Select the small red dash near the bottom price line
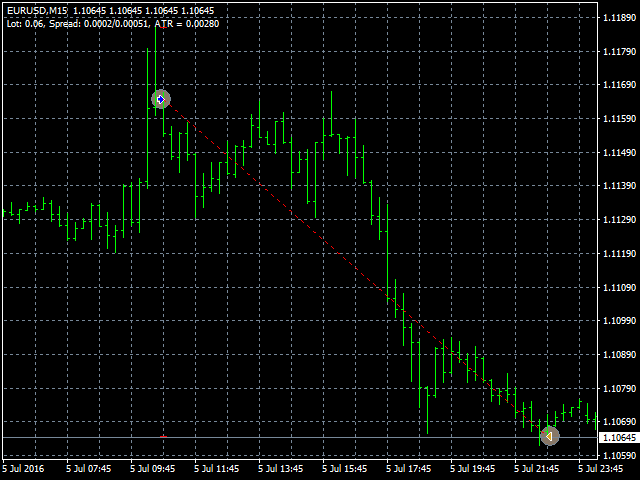This screenshot has width=640, height=480. (x=163, y=436)
